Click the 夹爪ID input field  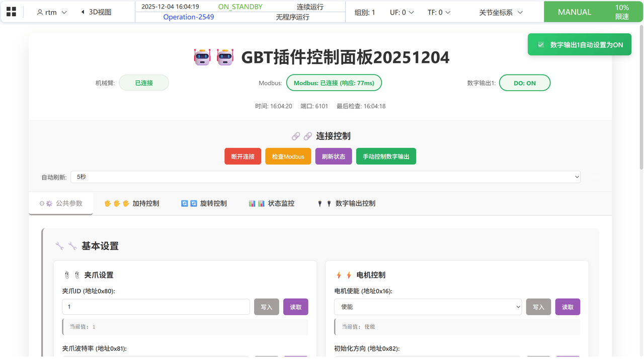[x=156, y=307]
